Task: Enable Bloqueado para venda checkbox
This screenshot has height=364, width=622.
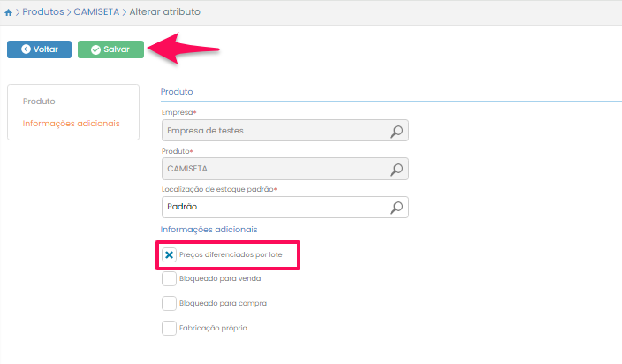Action: [170, 279]
